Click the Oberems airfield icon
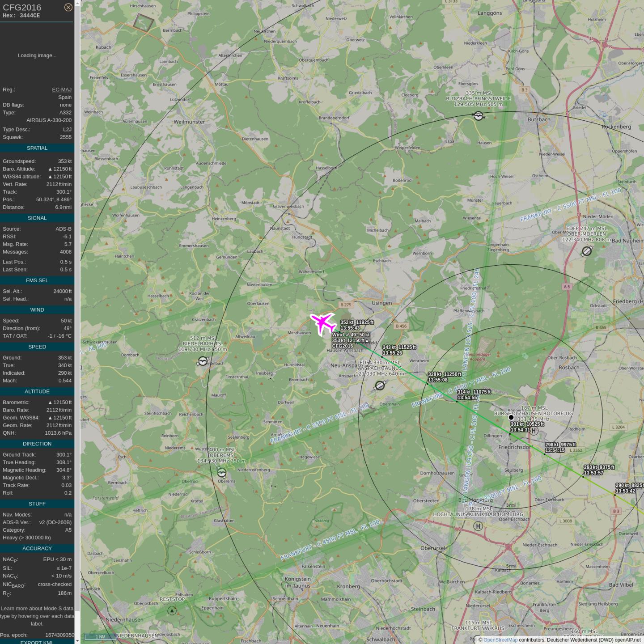Screen dimensions: 644x644 click(x=221, y=473)
